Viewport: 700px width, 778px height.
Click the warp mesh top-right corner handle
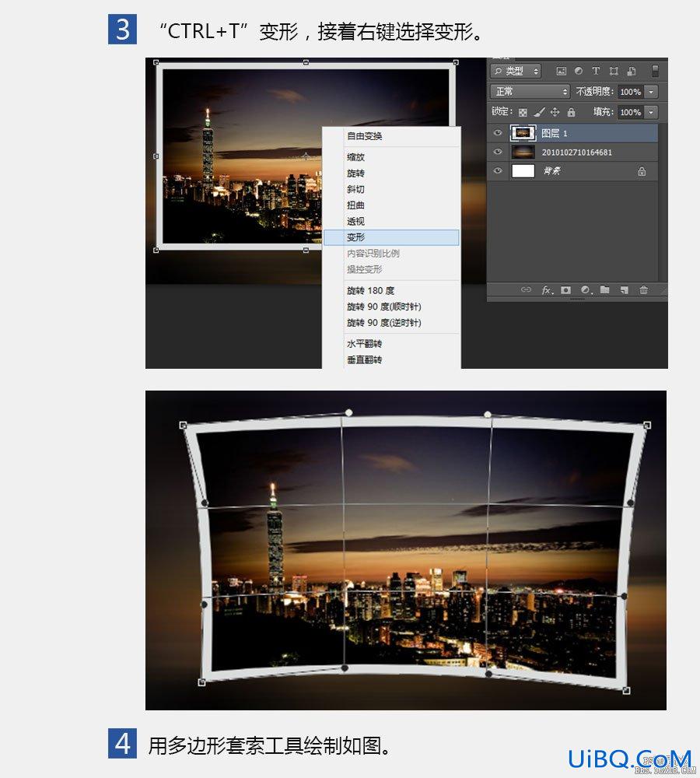click(647, 426)
